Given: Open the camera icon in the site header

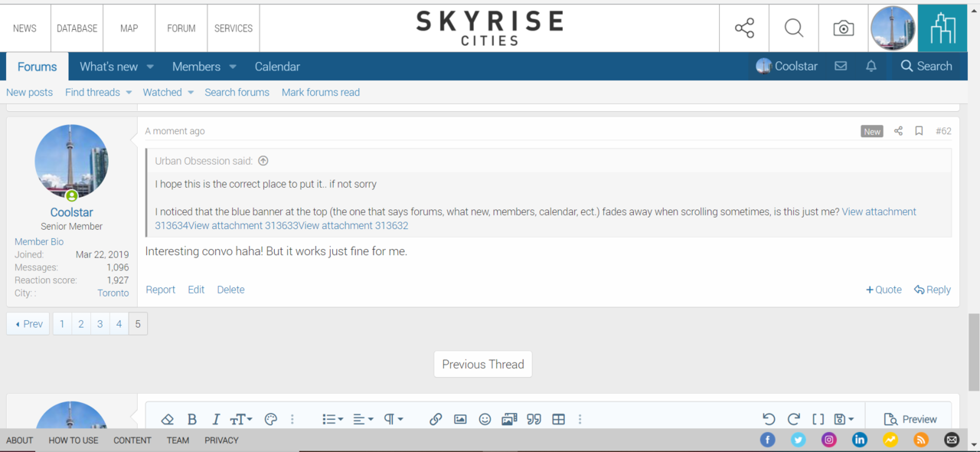Looking at the screenshot, I should point(843,28).
